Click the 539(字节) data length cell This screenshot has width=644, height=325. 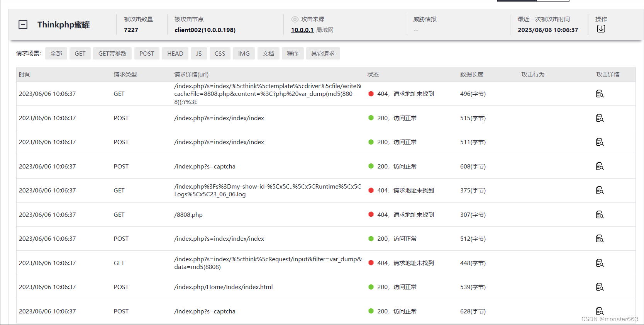point(473,287)
